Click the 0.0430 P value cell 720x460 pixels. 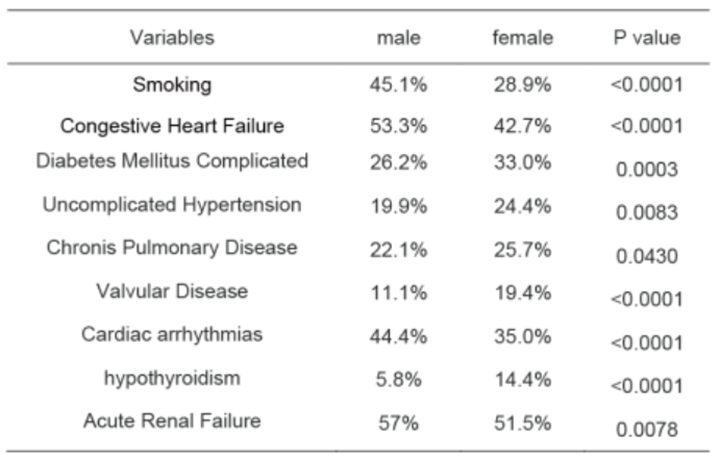[647, 256]
